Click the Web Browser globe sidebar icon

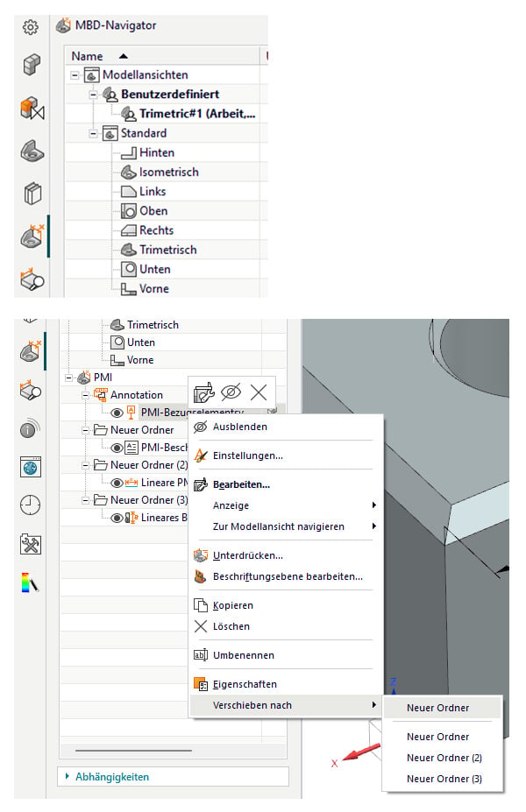tap(31, 468)
